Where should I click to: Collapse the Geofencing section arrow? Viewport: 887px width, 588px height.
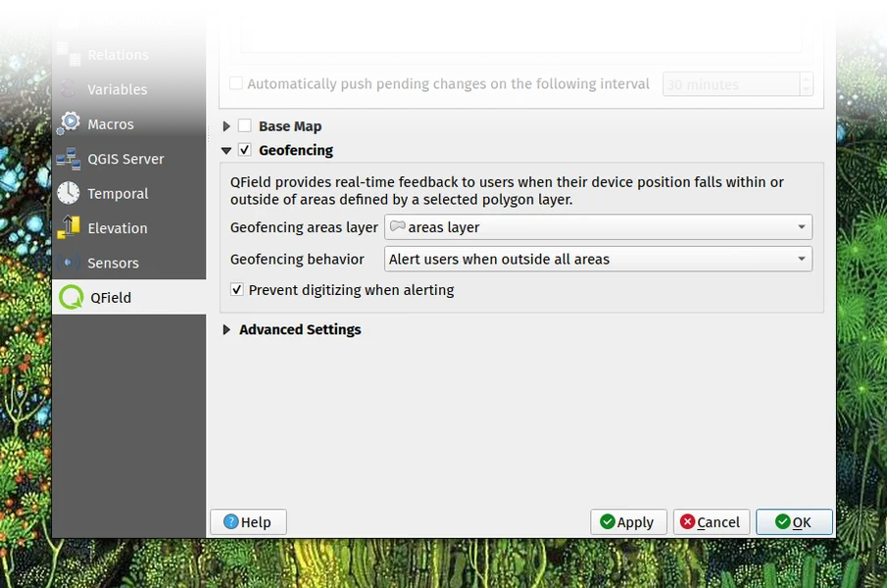point(227,151)
